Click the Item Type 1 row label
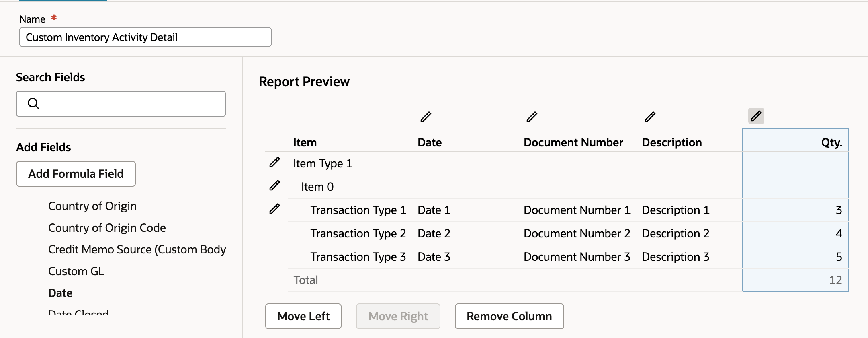 click(x=323, y=163)
